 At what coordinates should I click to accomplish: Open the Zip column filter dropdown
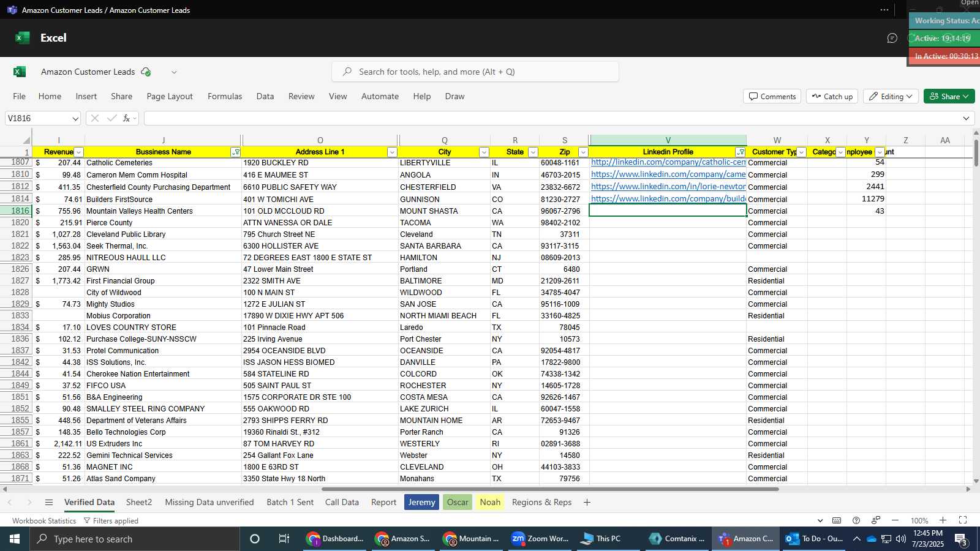583,152
